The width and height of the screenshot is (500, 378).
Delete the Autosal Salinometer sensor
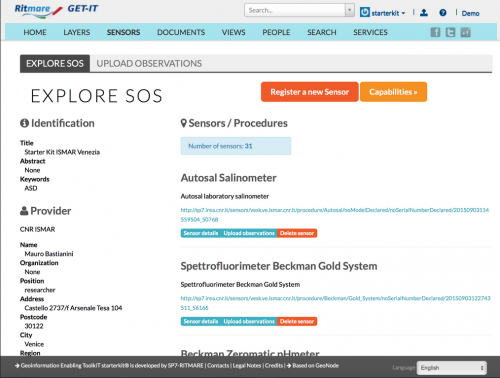click(297, 233)
